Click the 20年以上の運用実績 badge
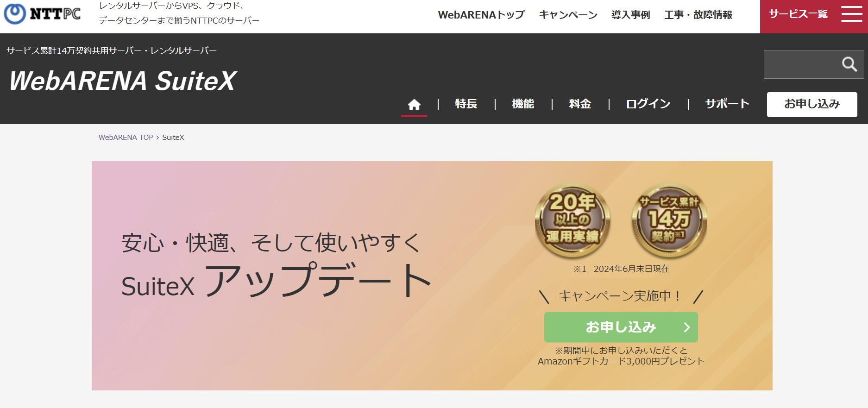This screenshot has height=408, width=868. (572, 220)
